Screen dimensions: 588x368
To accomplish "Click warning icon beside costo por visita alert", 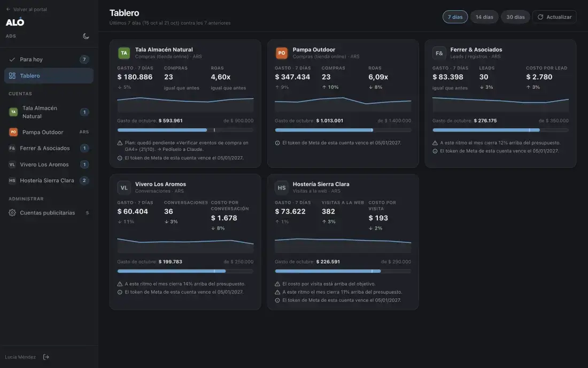I will coord(277,284).
